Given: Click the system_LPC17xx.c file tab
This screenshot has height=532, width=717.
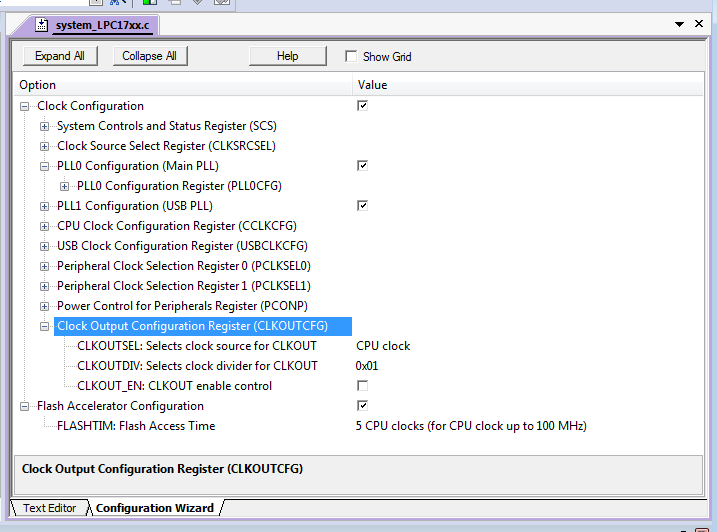Looking at the screenshot, I should (94, 25).
